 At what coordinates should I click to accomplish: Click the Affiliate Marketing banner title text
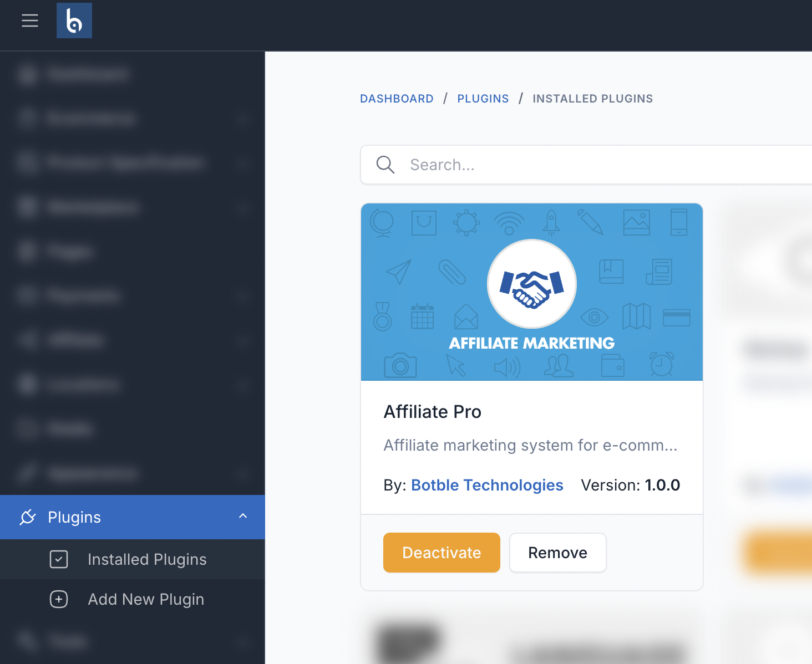(531, 343)
